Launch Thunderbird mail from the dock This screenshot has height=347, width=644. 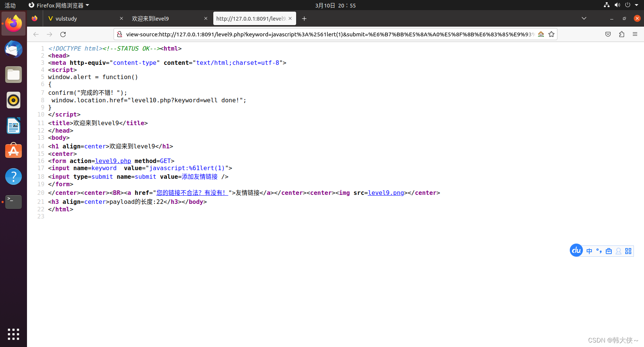13,49
